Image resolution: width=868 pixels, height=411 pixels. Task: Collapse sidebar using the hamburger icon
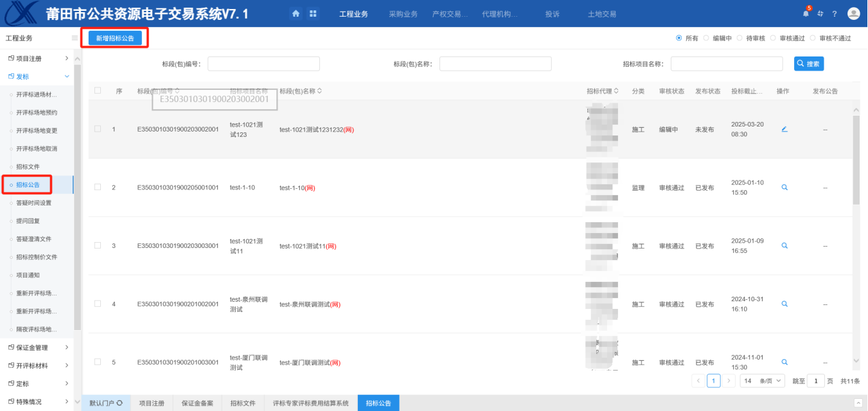coord(75,39)
